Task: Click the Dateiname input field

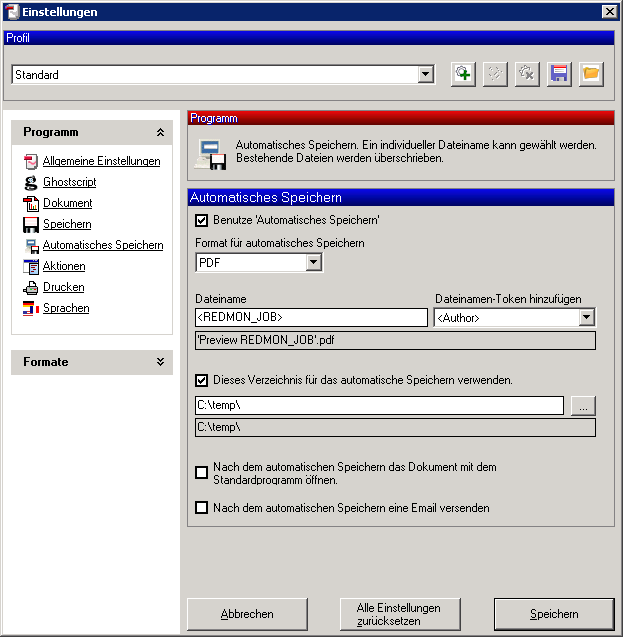Action: (312, 317)
